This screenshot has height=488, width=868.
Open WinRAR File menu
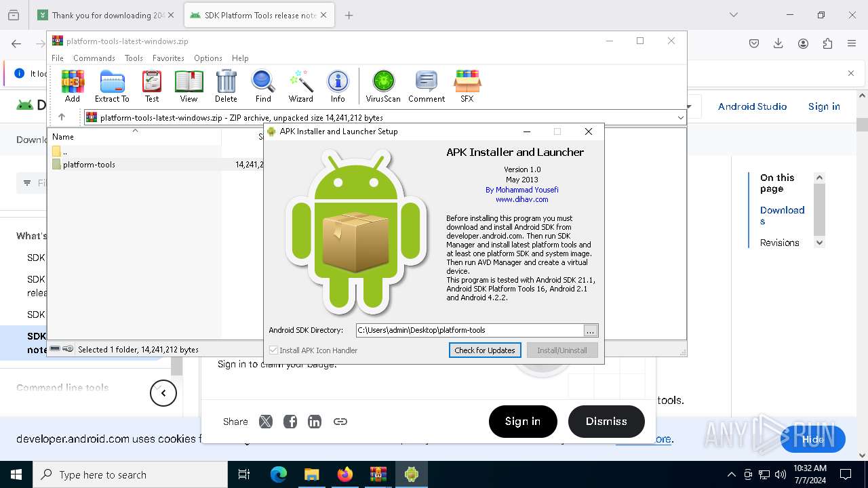point(58,58)
